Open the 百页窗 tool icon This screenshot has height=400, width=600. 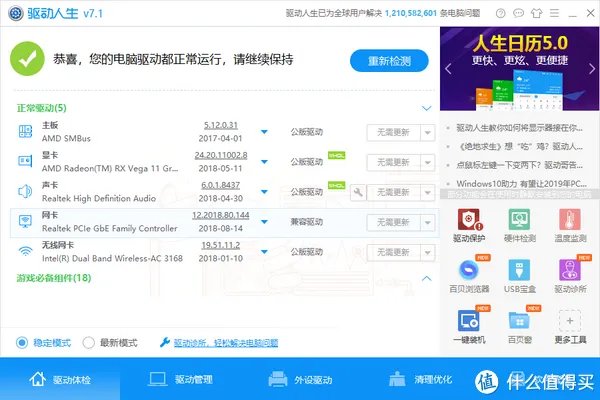[519, 321]
